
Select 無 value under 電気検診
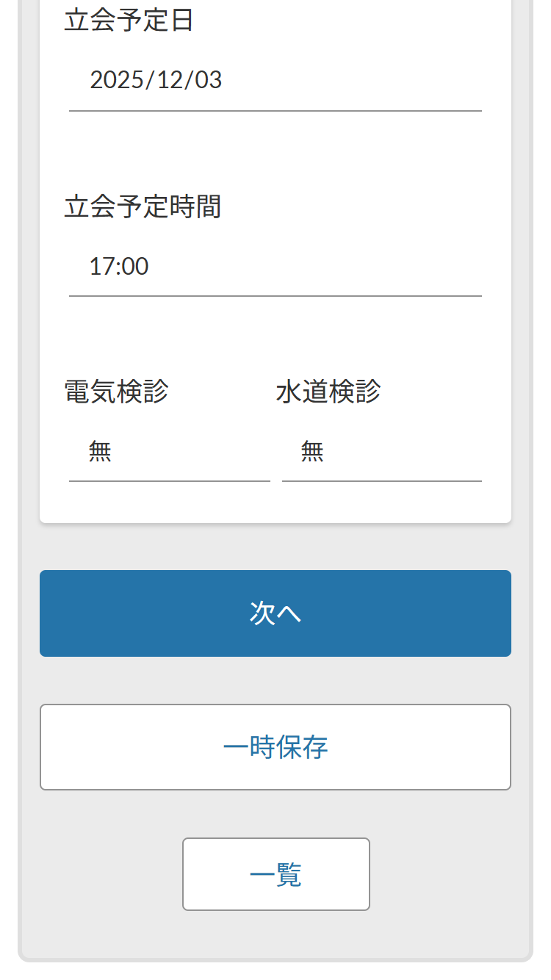[100, 451]
